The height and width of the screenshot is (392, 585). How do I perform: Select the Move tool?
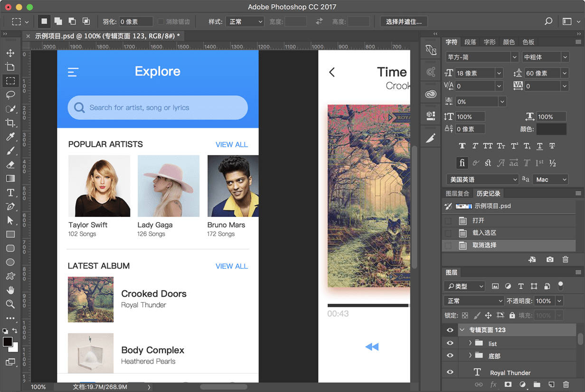pyautogui.click(x=10, y=53)
